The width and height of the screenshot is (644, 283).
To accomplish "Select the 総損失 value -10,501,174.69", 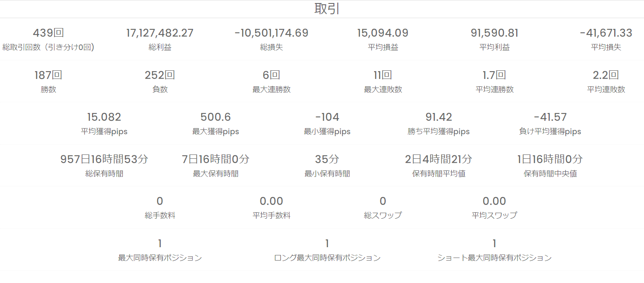I will click(x=271, y=33).
